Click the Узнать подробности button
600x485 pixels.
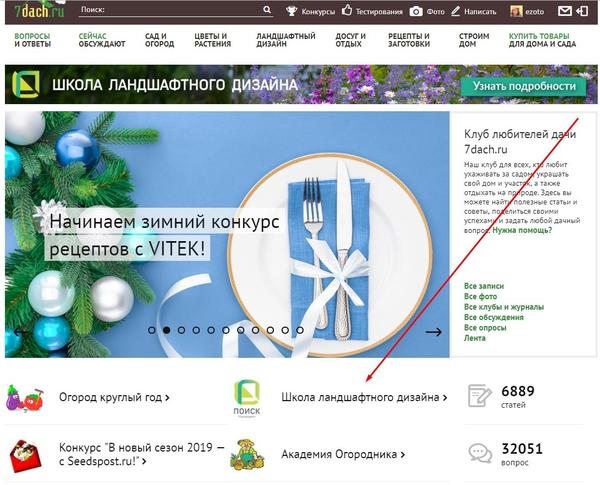click(x=523, y=86)
